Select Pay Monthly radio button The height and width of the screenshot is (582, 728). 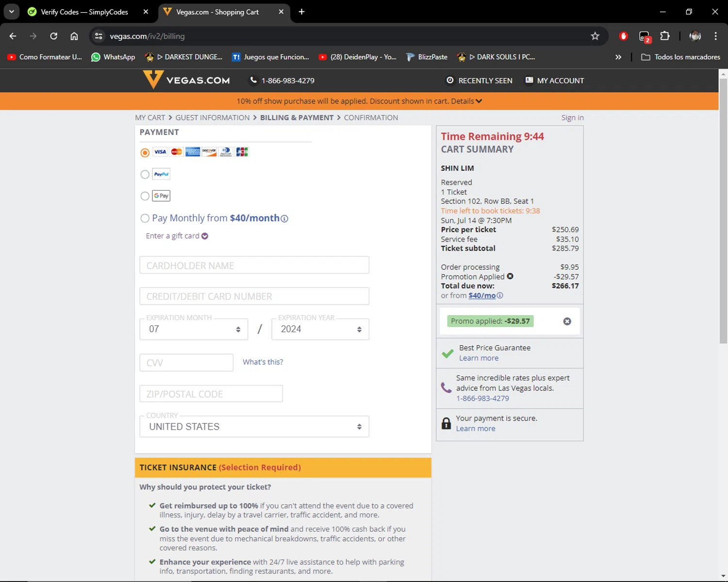tap(145, 218)
